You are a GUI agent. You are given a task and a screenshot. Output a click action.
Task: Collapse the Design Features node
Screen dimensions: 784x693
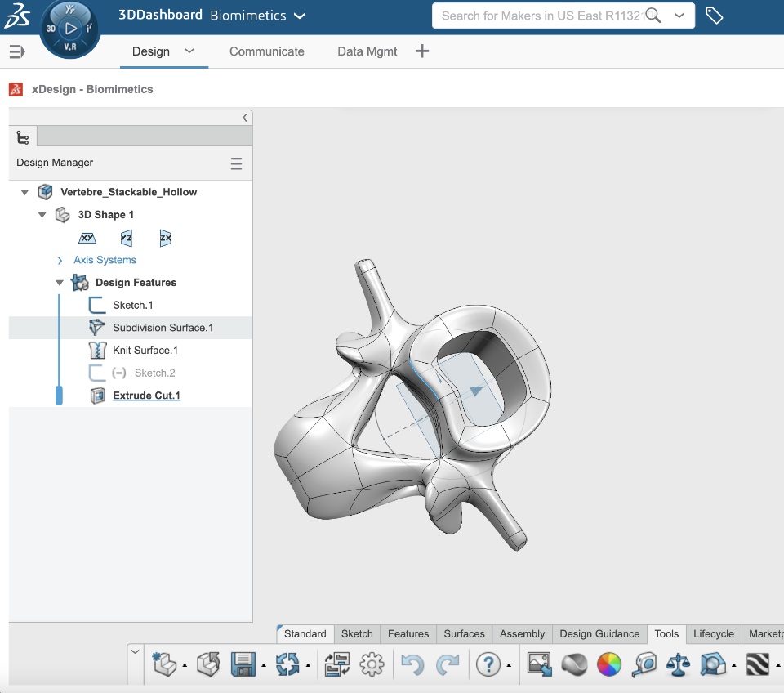click(x=60, y=283)
